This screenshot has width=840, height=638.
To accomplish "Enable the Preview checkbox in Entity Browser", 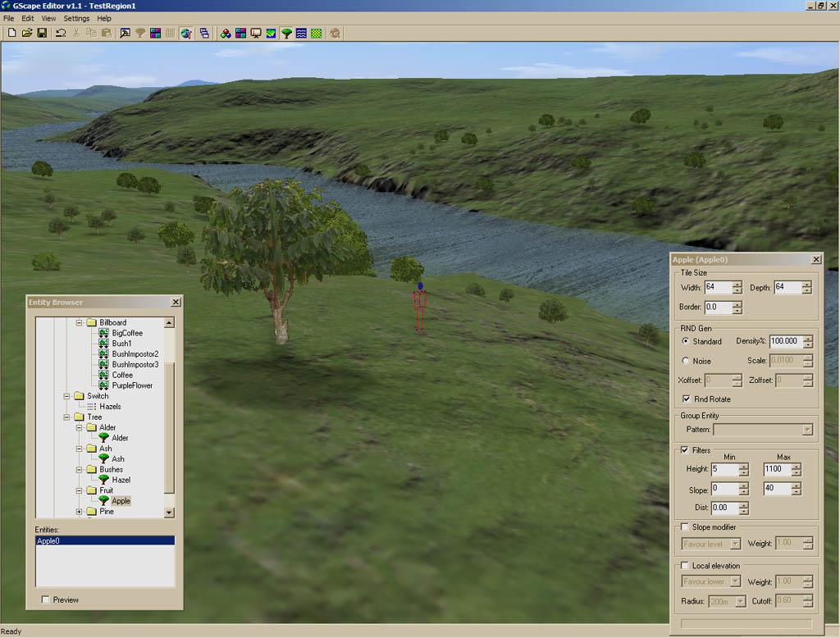I will pyautogui.click(x=45, y=599).
